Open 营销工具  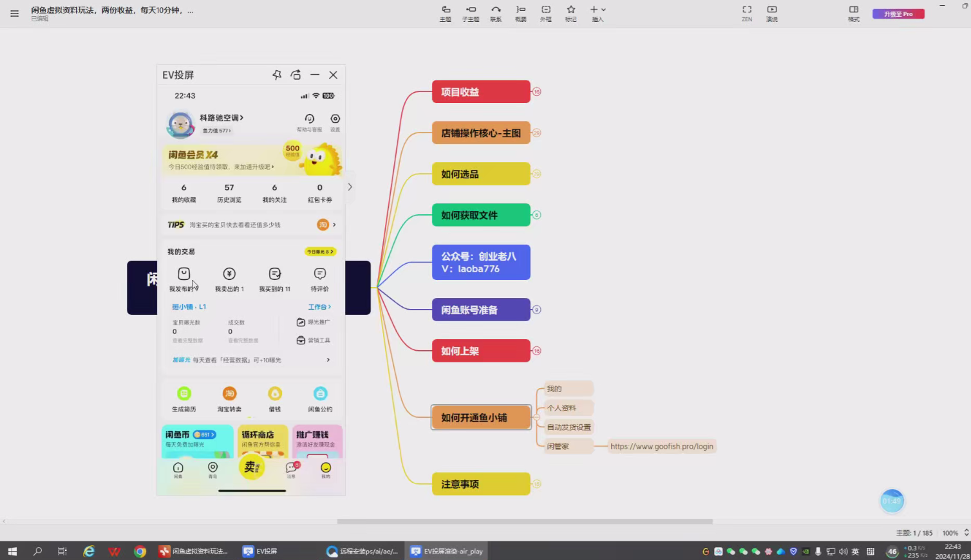pyautogui.click(x=314, y=341)
